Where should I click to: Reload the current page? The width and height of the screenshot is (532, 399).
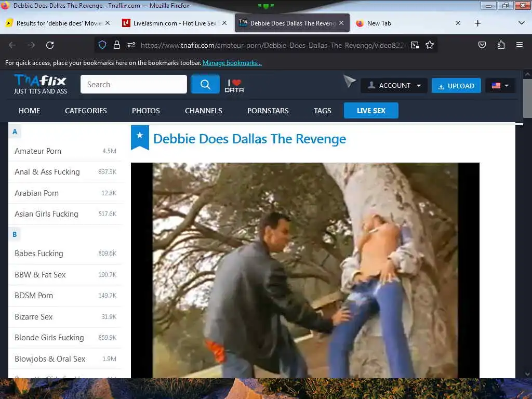click(x=50, y=45)
